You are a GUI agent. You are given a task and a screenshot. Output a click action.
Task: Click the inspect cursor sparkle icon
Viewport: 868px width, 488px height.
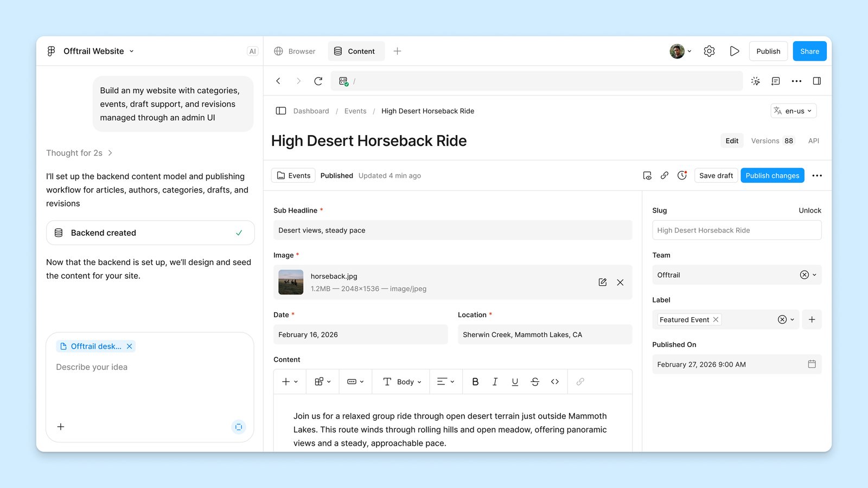click(755, 81)
